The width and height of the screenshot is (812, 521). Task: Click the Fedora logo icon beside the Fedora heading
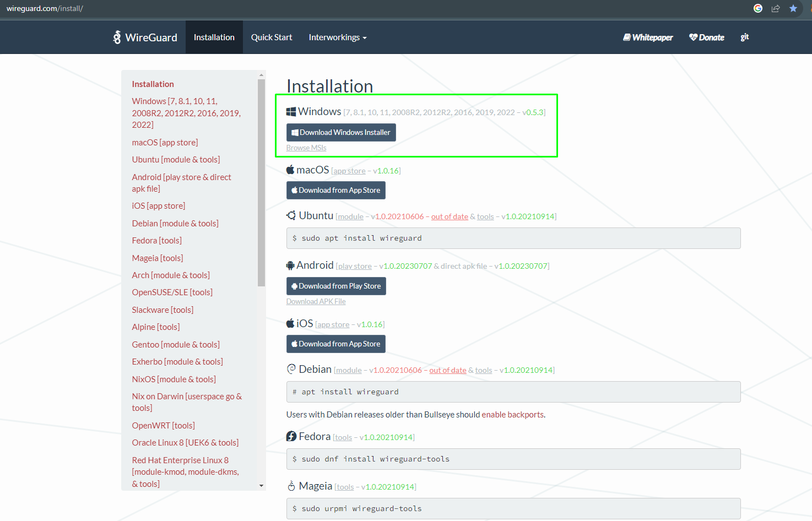[291, 436]
